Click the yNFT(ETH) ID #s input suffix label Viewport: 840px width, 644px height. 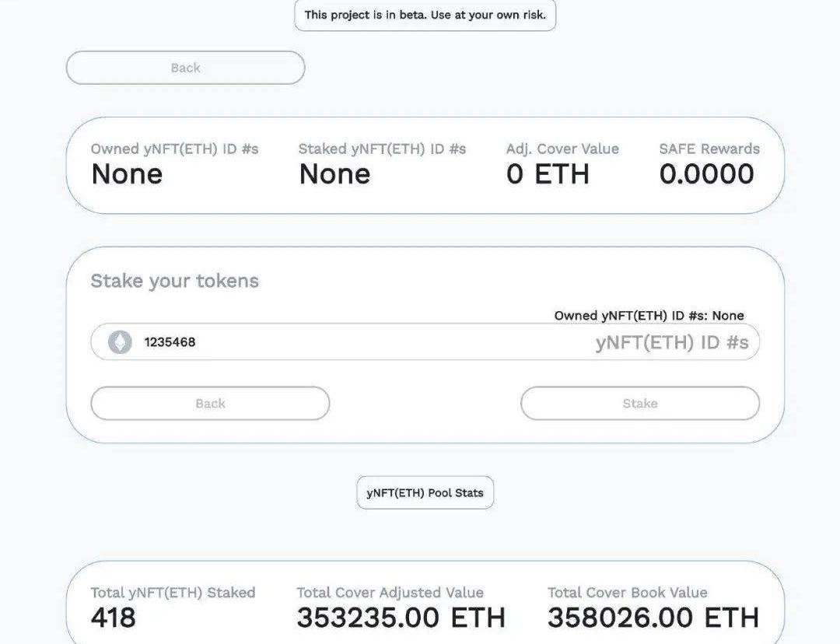pos(671,342)
